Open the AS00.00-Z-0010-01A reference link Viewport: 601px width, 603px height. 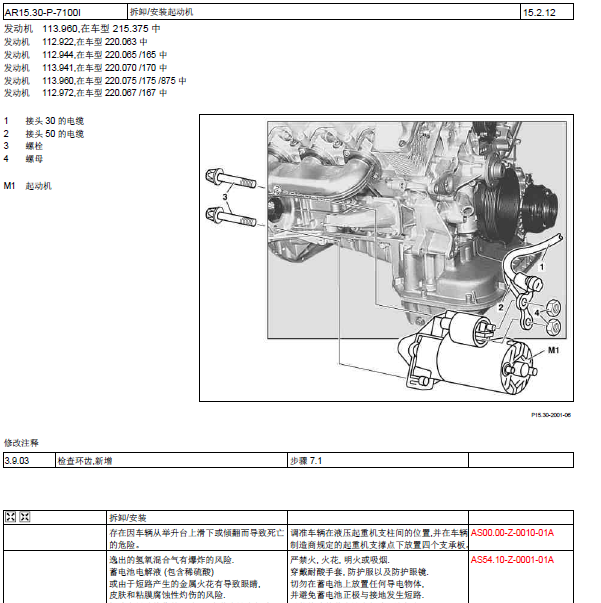[x=512, y=533]
